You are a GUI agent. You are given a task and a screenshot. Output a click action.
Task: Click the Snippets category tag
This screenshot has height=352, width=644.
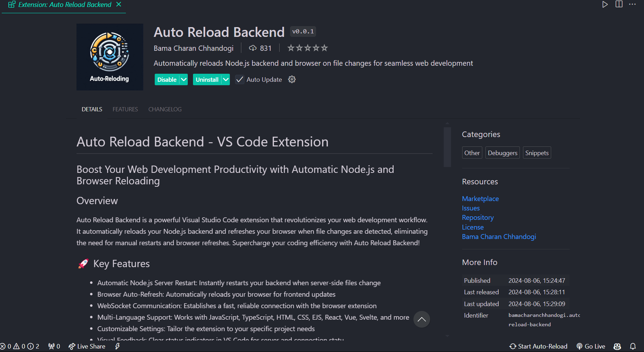537,153
